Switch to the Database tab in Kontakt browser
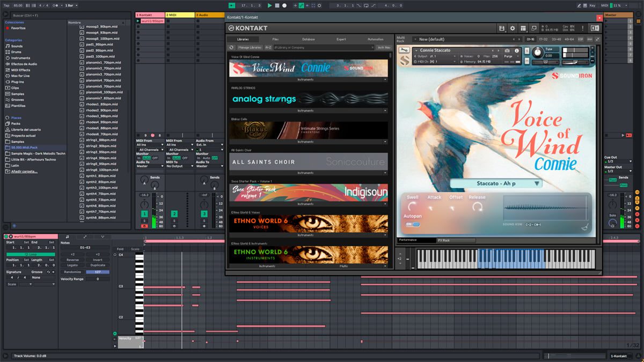This screenshot has width=644, height=362. 308,39
